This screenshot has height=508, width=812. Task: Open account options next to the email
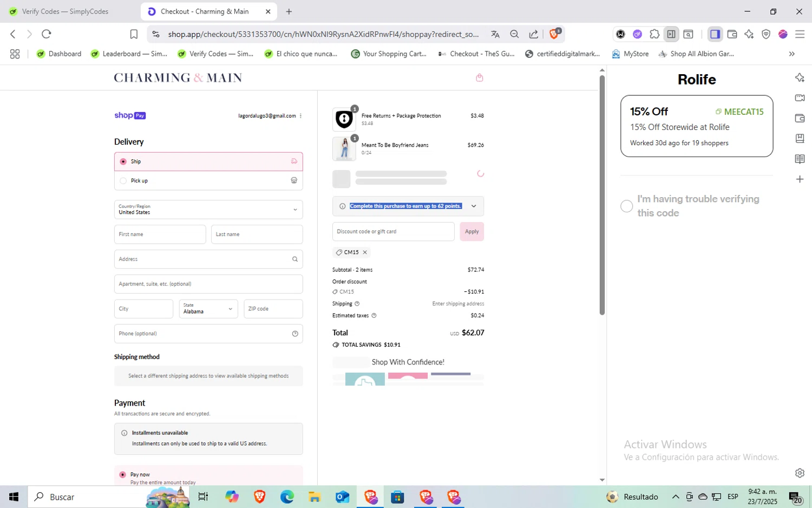coord(300,116)
